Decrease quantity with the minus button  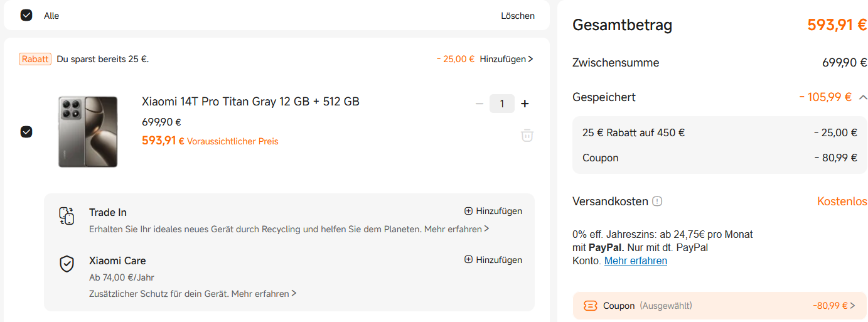[x=480, y=104]
